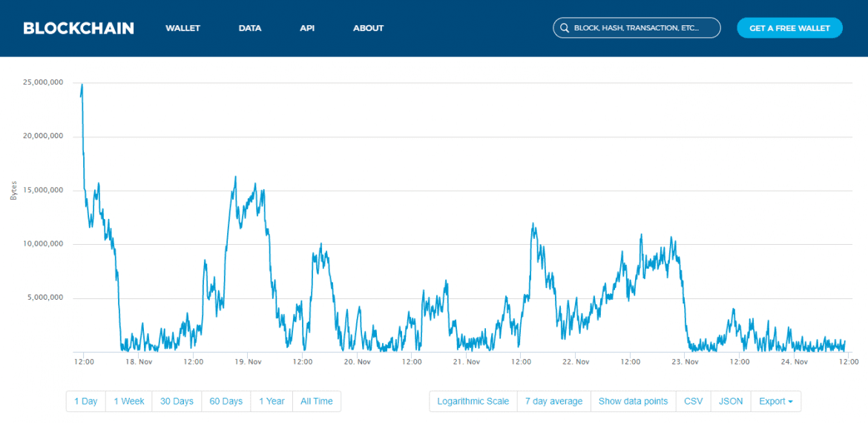Viewport: 868px width, 423px height.
Task: Open the DATA menu
Action: (250, 28)
